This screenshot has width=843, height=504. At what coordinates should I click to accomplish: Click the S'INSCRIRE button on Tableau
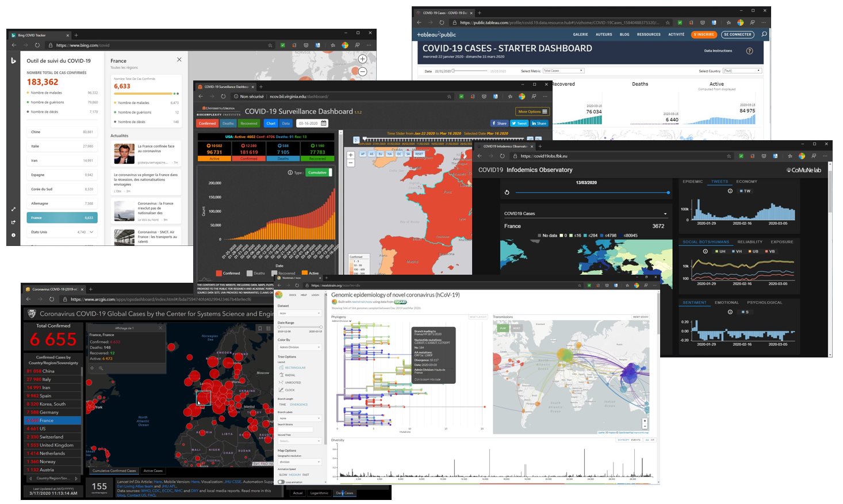click(x=704, y=34)
